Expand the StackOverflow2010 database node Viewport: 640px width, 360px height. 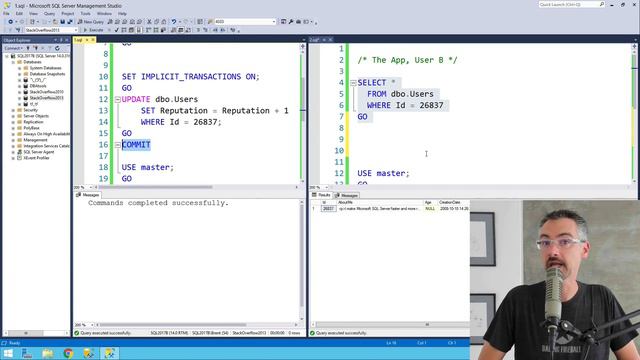click(x=20, y=92)
